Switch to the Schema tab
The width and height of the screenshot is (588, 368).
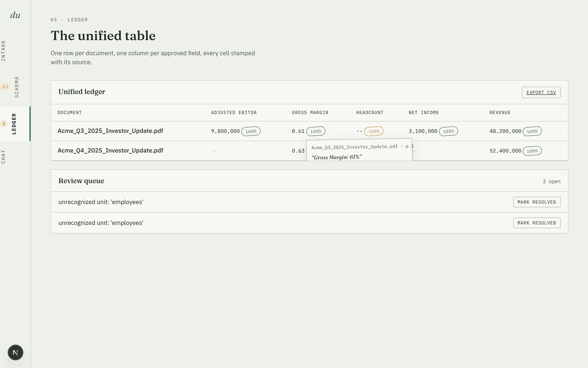tap(17, 87)
